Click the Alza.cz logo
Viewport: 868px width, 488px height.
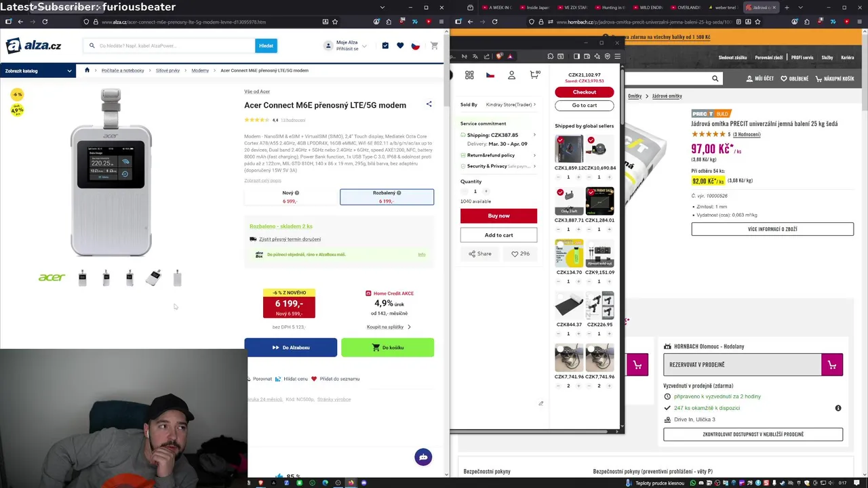(x=33, y=45)
